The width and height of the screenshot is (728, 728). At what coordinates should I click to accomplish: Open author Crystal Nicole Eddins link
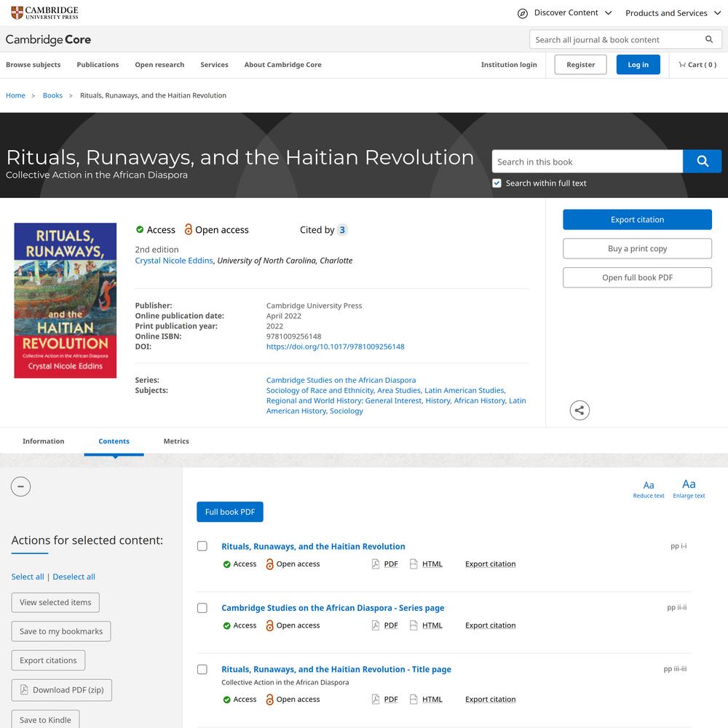(x=174, y=261)
